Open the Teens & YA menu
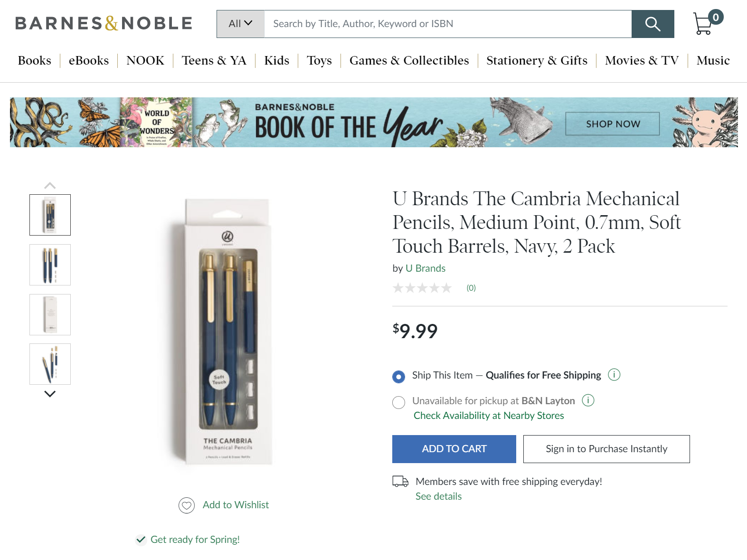 [x=214, y=61]
